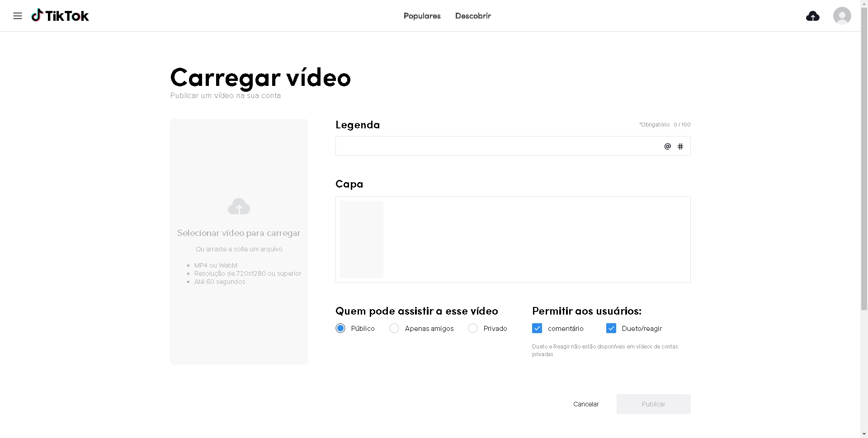Click the 'Capa' section label
868x438 pixels.
pos(349,184)
